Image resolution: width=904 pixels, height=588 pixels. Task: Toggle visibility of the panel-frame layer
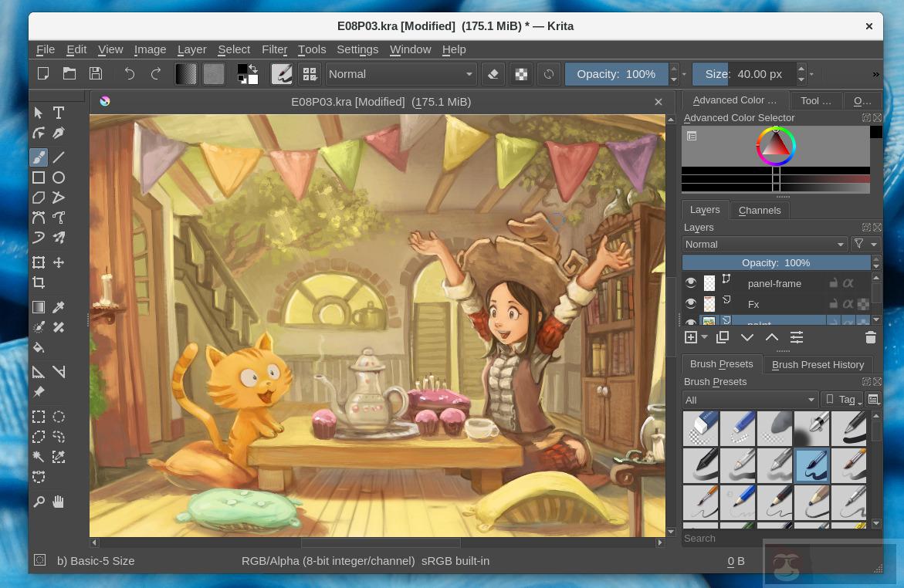pos(691,282)
